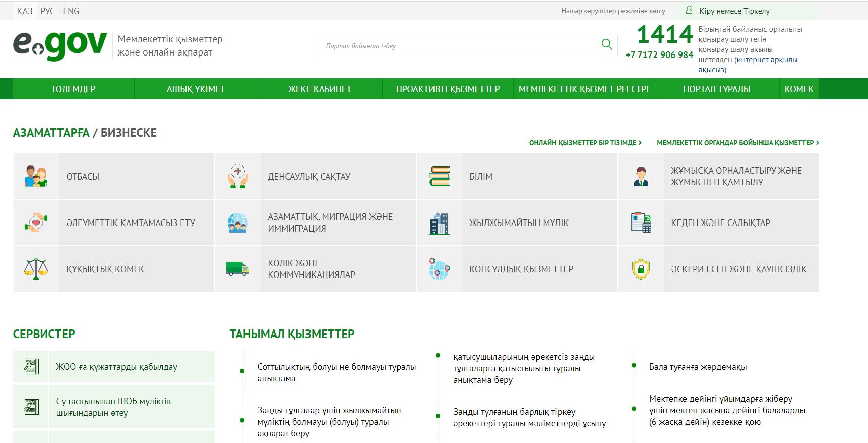Screen dimensions: 868x443
Task: Expand Онлайн қызметтер бір тізімде link
Action: click(x=585, y=143)
